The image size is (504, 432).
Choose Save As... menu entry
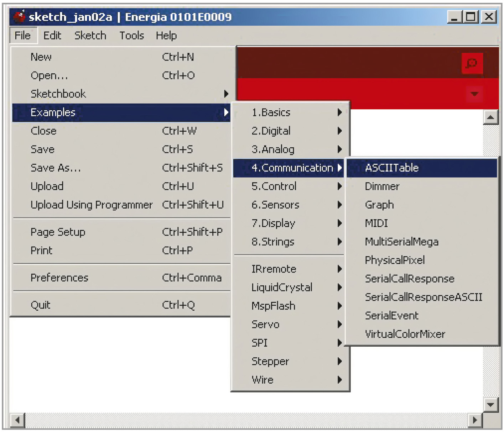point(121,168)
